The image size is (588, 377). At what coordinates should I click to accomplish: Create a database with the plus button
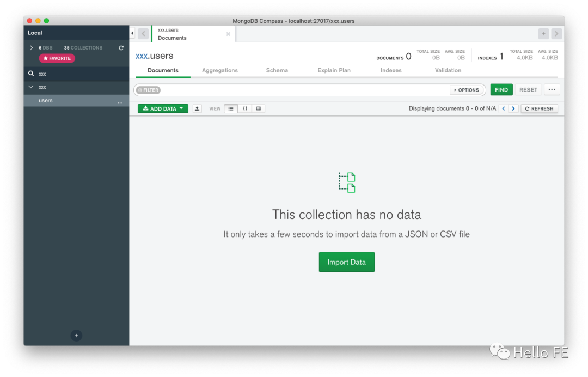click(76, 336)
